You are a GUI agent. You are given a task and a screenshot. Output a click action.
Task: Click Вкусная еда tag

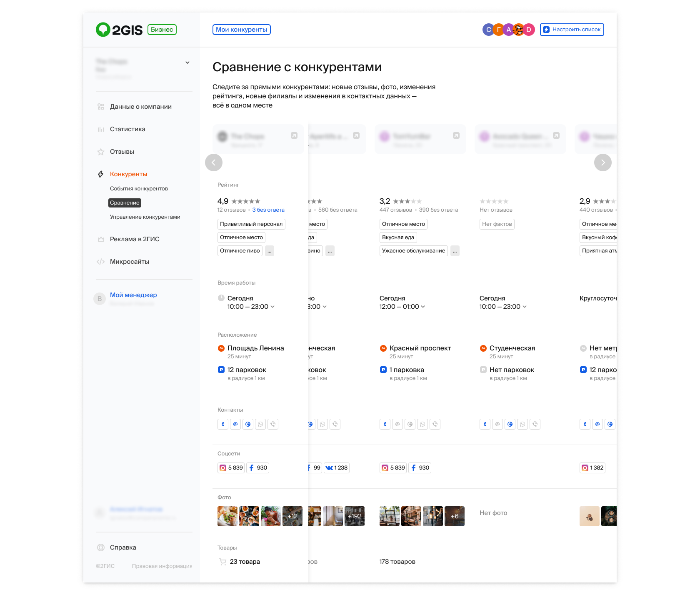point(398,237)
